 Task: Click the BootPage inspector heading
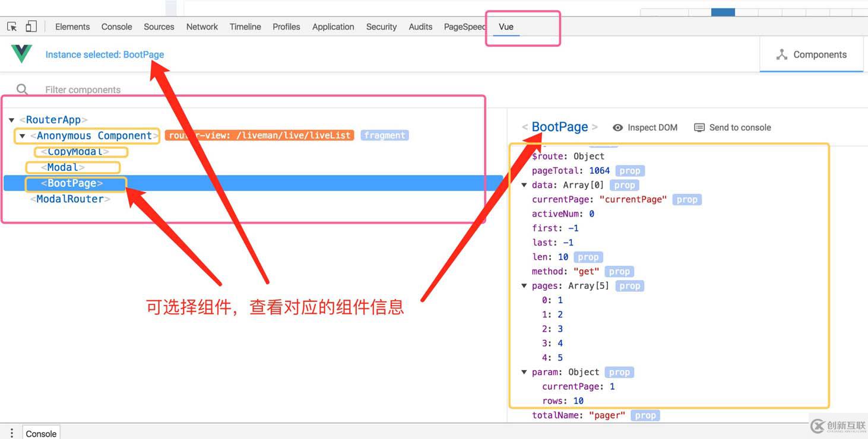click(x=560, y=127)
